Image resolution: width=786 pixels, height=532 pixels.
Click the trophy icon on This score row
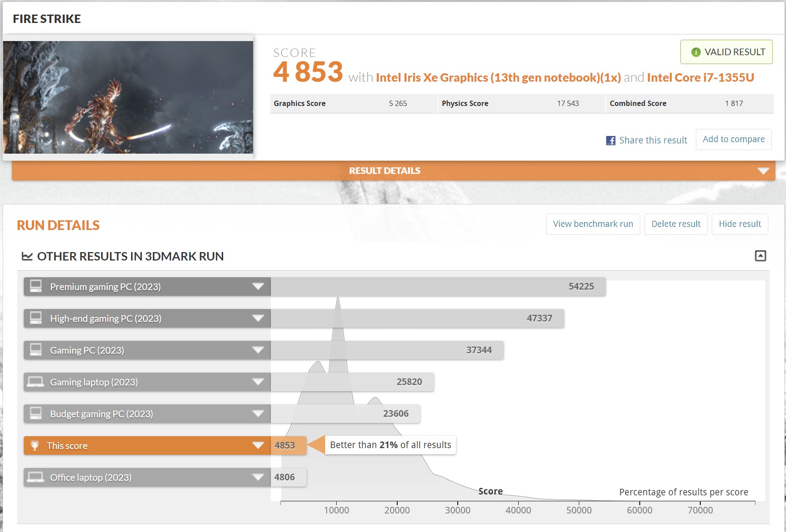pos(35,445)
